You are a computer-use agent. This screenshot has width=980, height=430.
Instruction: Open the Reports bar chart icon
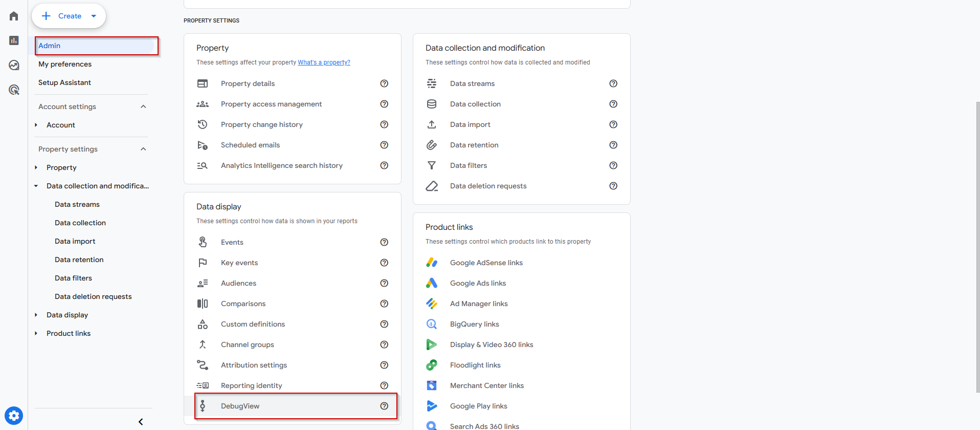tap(14, 40)
